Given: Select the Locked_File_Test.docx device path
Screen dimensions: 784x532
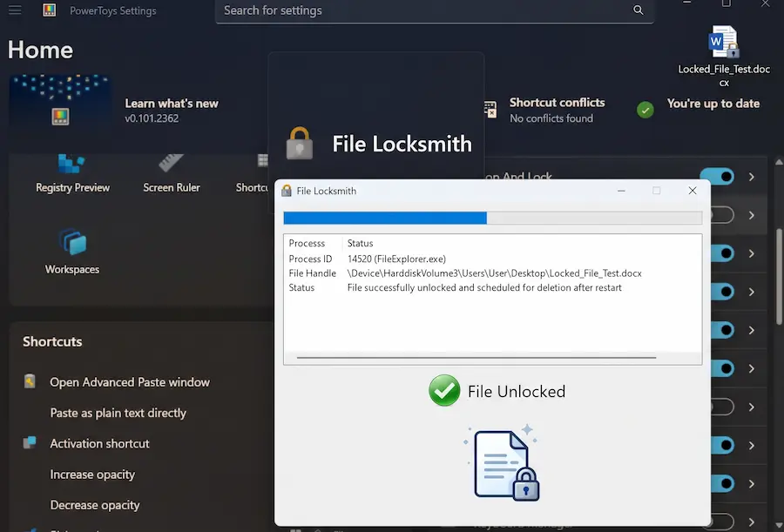Looking at the screenshot, I should click(x=495, y=273).
